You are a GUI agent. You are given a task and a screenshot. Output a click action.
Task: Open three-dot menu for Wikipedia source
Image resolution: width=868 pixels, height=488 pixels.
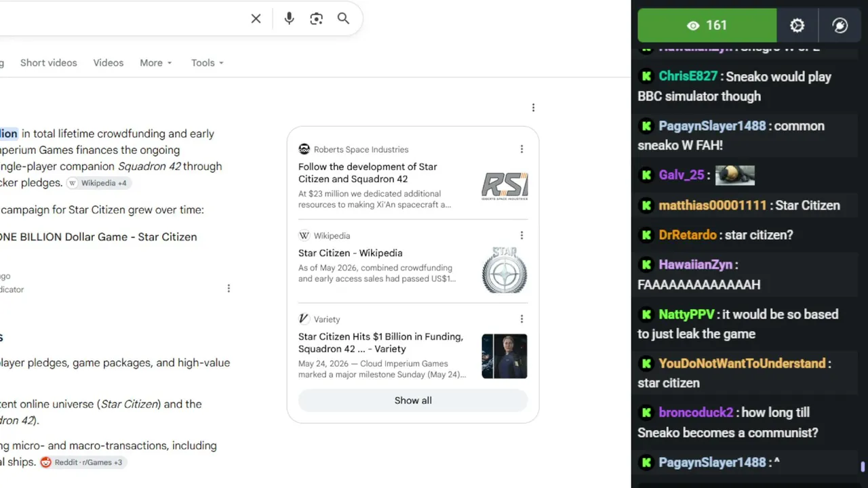521,235
